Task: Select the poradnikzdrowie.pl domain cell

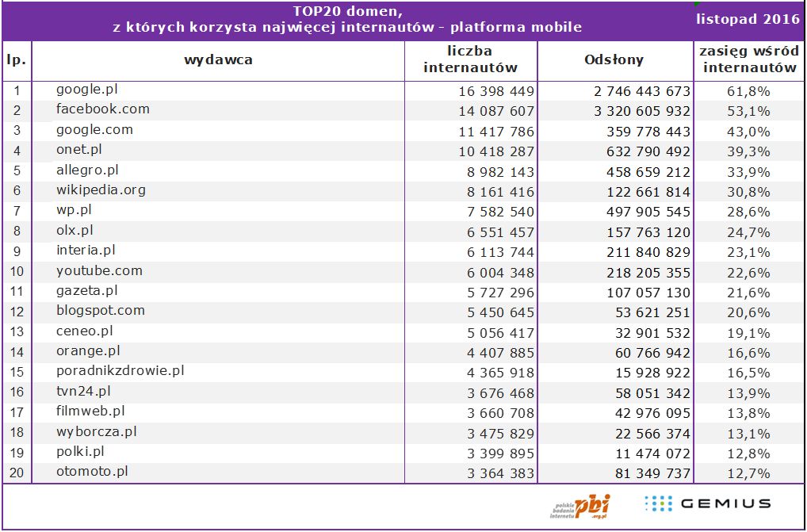Action: (x=120, y=370)
